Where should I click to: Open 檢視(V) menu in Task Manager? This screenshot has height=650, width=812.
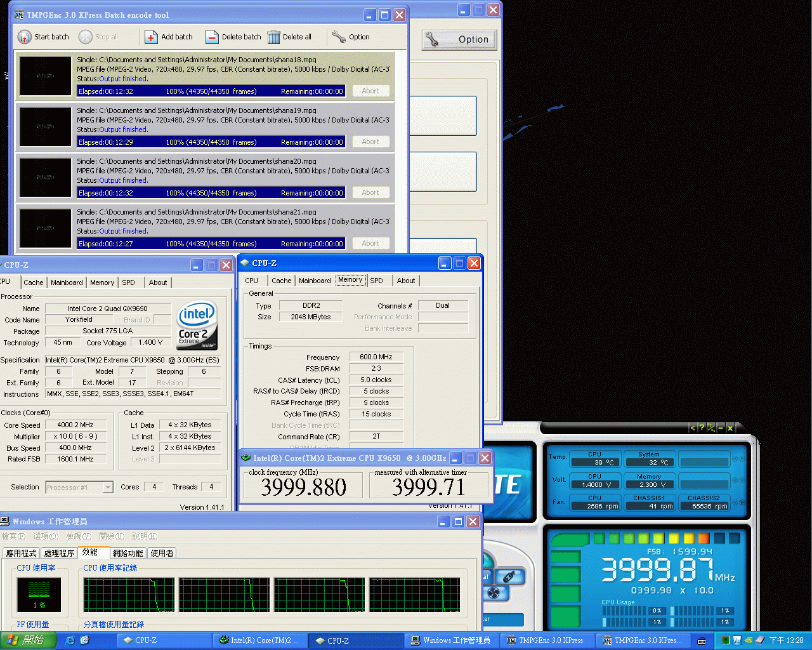point(79,536)
